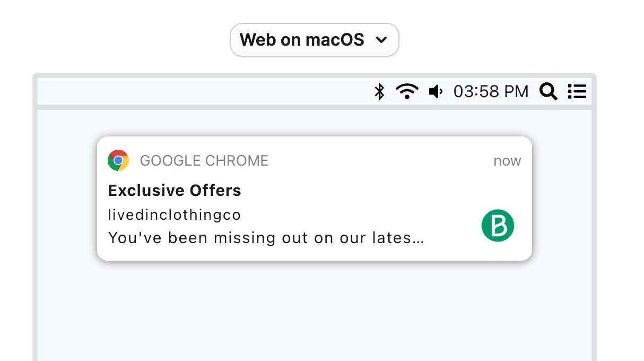Image resolution: width=644 pixels, height=361 pixels.
Task: Click the blank desktop area below the notification
Action: [314, 313]
